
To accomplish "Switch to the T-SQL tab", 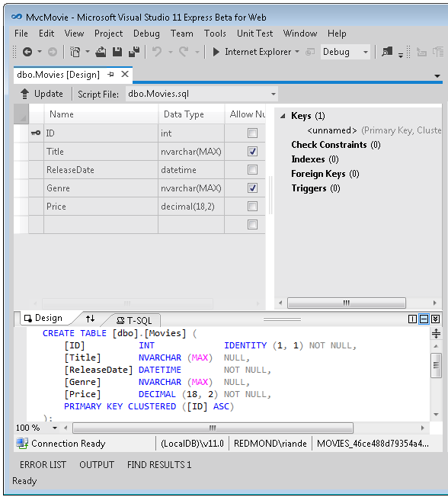I will pyautogui.click(x=135, y=320).
